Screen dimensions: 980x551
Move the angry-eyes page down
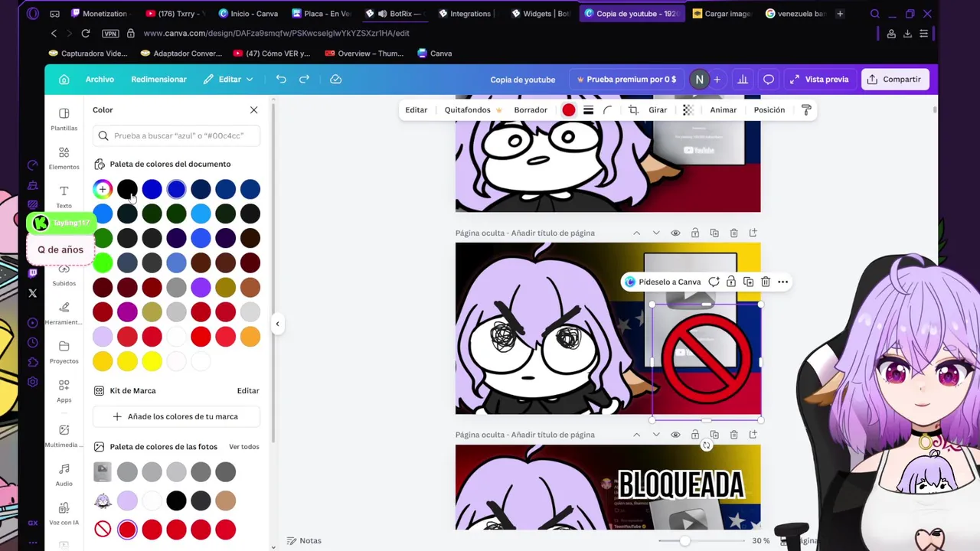tap(656, 233)
